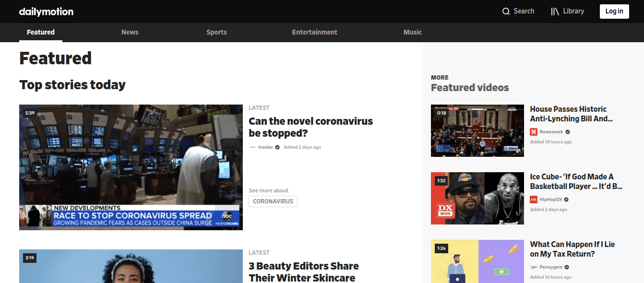This screenshot has height=283, width=644.
Task: Open the Library link text
Action: (x=574, y=11)
